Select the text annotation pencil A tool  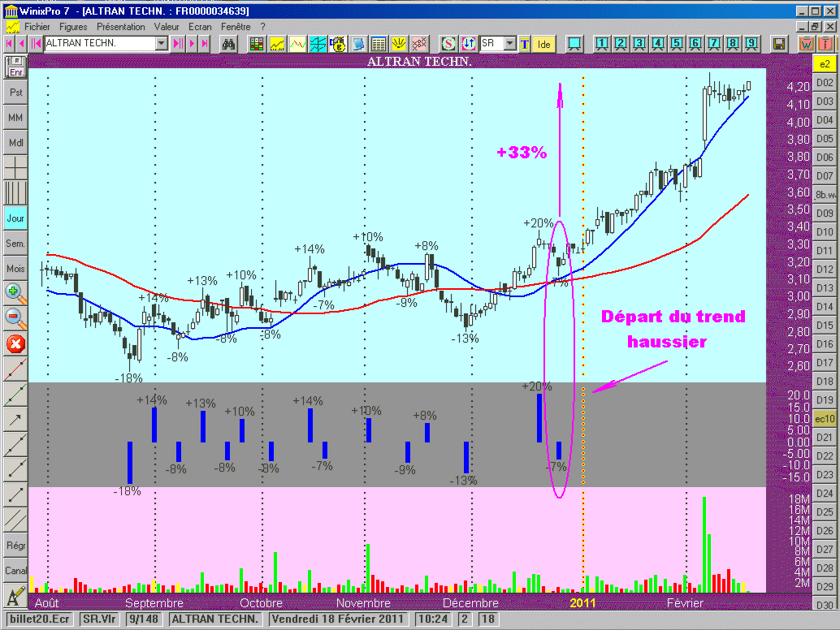[15, 595]
